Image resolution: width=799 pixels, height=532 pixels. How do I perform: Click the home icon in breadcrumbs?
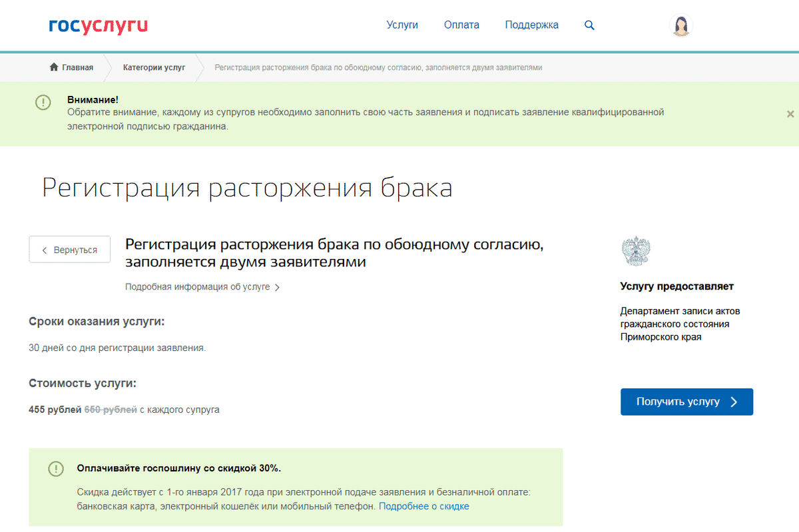(x=54, y=67)
